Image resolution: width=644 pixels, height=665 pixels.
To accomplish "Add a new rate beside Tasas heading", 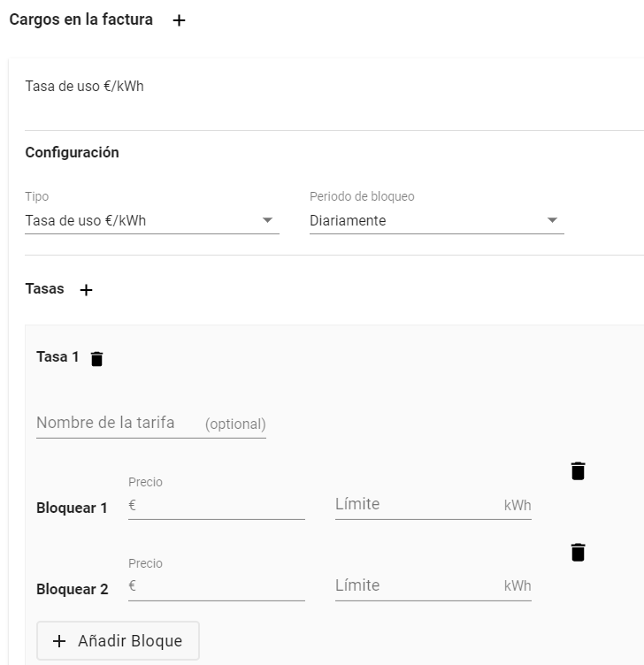I will coord(86,290).
